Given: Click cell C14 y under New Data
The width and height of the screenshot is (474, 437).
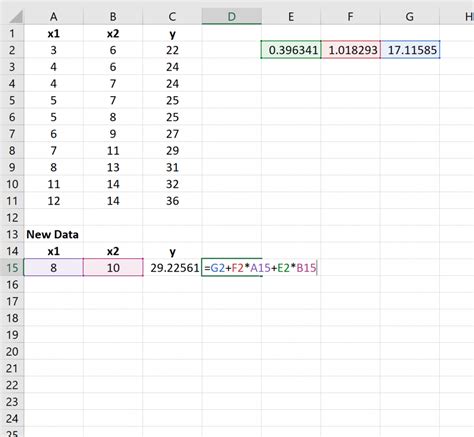Looking at the screenshot, I should pos(172,251).
